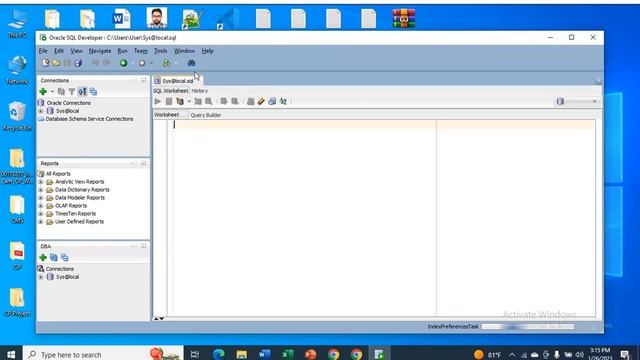Click the New file icon in main toolbar

[x=45, y=63]
